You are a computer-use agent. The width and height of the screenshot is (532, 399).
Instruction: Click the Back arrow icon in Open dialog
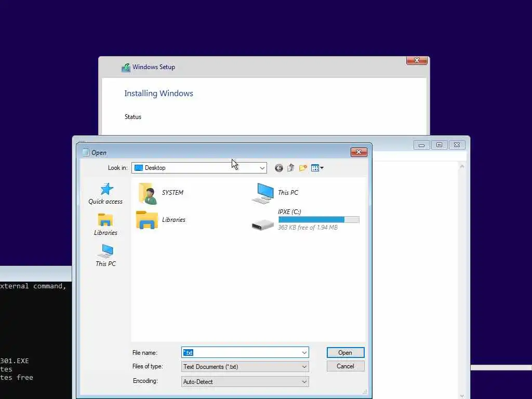coord(278,168)
